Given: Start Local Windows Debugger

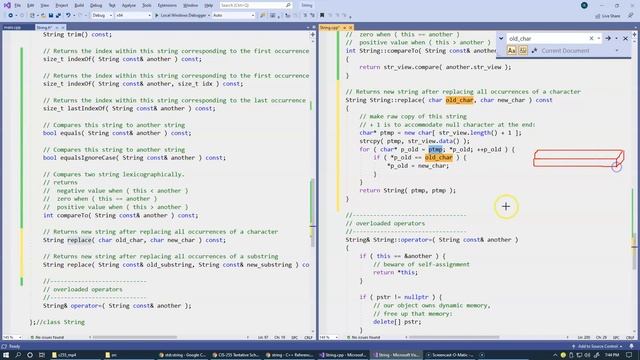Looking at the screenshot, I should click(182, 16).
